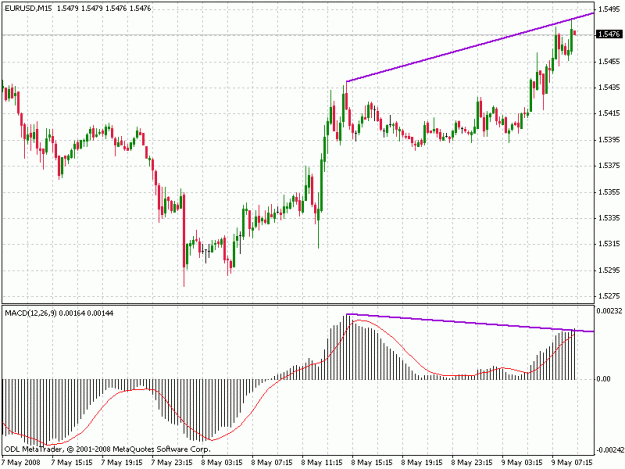Click the 1.5295 price scale label
625x469 pixels.
tap(609, 270)
